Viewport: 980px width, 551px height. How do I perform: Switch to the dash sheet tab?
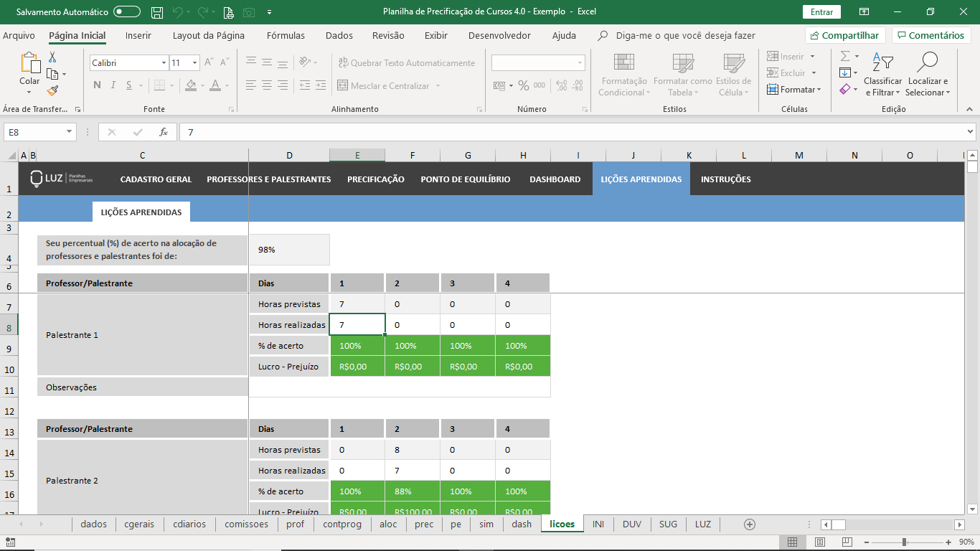(522, 524)
